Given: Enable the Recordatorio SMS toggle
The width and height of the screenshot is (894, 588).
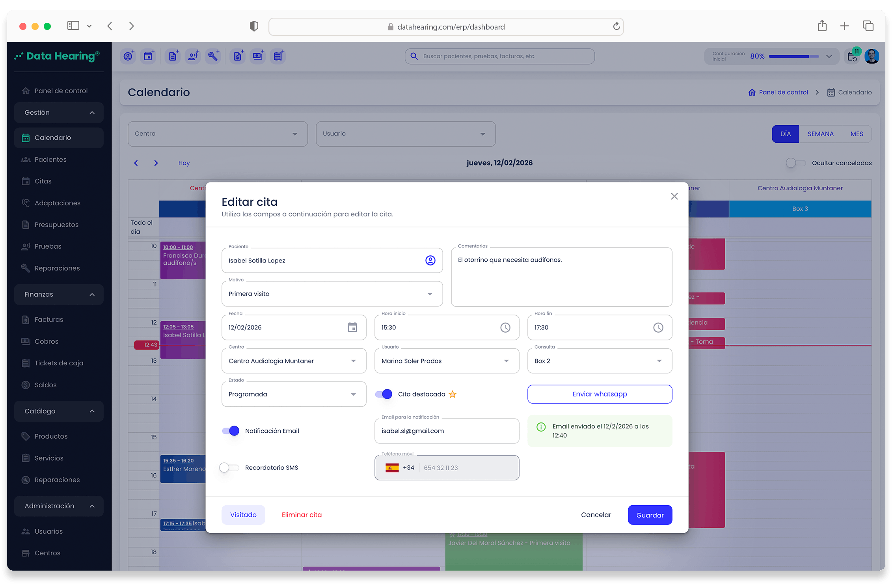Looking at the screenshot, I should point(229,467).
